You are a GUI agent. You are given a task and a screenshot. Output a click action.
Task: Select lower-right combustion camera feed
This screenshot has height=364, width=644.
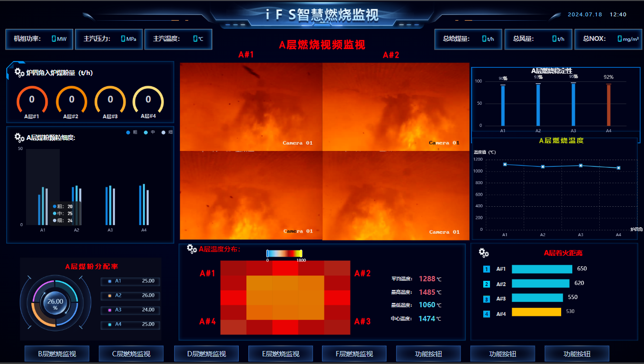click(396, 196)
